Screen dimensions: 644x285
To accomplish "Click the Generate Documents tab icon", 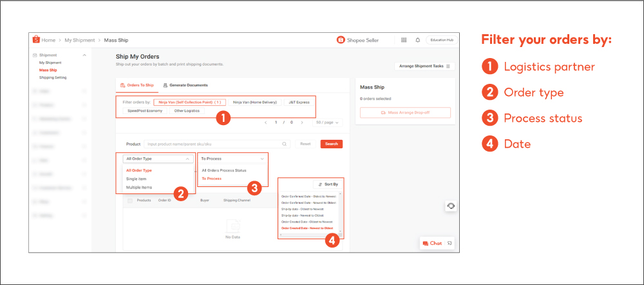I will [x=165, y=85].
